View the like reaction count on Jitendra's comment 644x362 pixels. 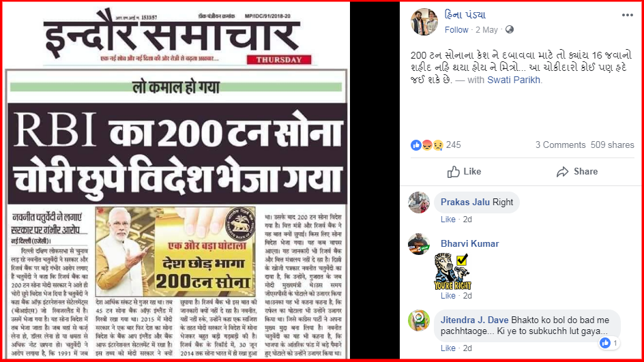click(609, 343)
